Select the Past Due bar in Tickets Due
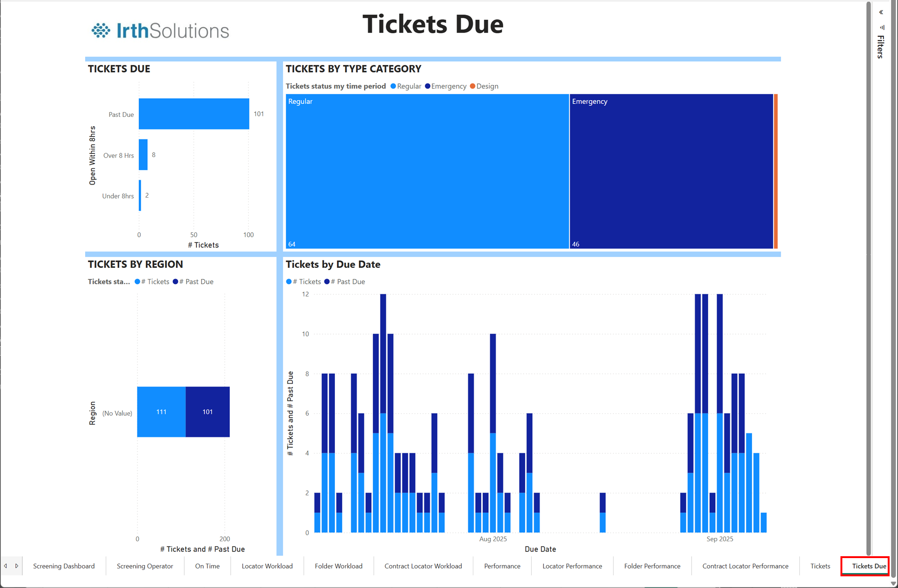Viewport: 898px width, 588px height. point(194,114)
